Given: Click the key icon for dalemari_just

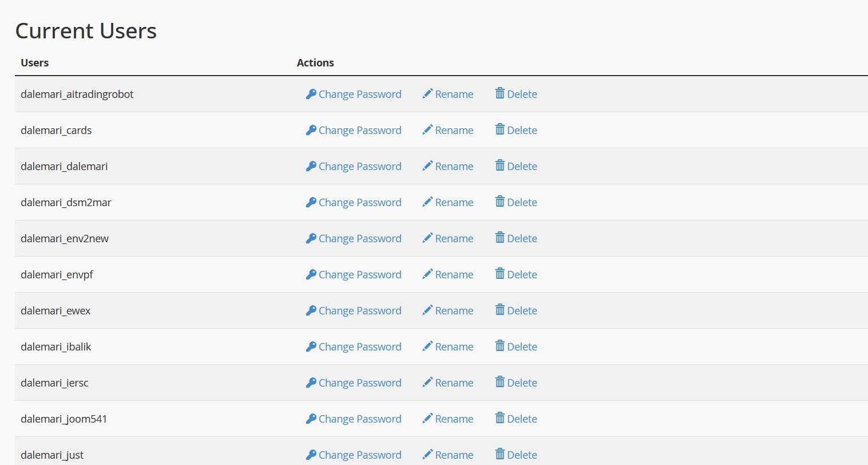Looking at the screenshot, I should pyautogui.click(x=311, y=455).
